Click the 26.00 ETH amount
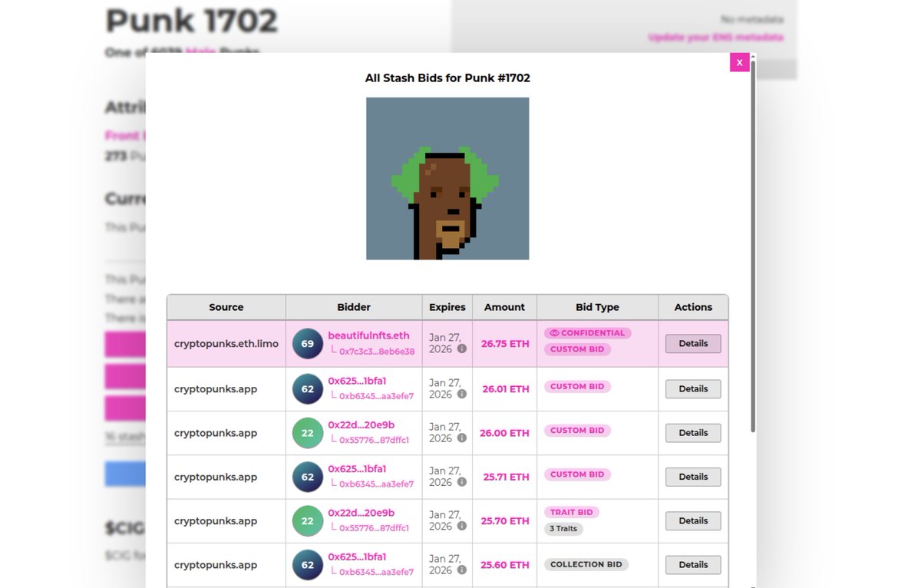Image resolution: width=921 pixels, height=588 pixels. point(504,433)
